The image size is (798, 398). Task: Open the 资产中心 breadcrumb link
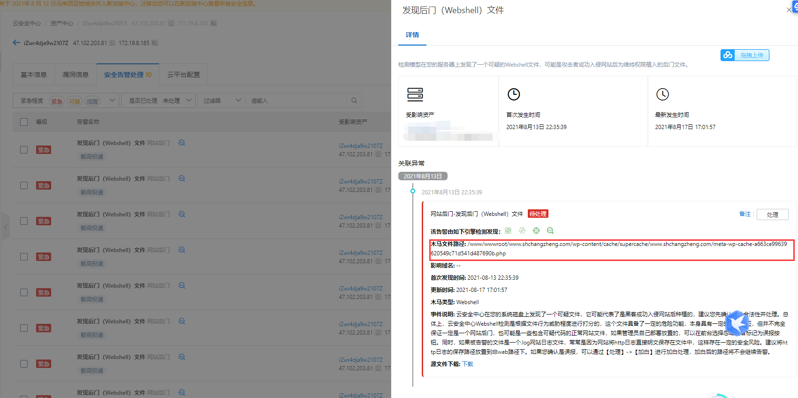(x=62, y=23)
